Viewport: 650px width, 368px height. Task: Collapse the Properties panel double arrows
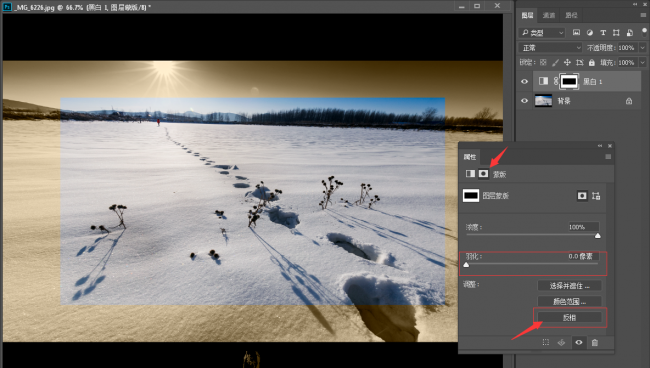pos(600,146)
